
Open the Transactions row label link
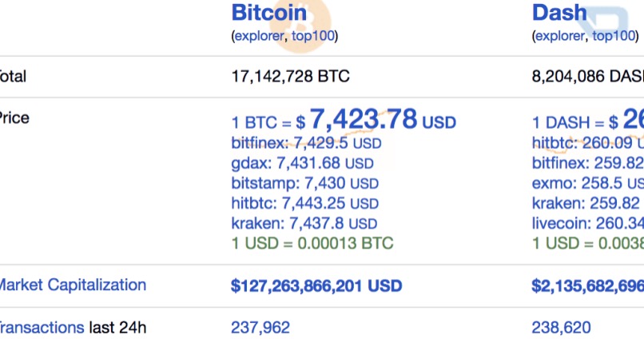42,328
